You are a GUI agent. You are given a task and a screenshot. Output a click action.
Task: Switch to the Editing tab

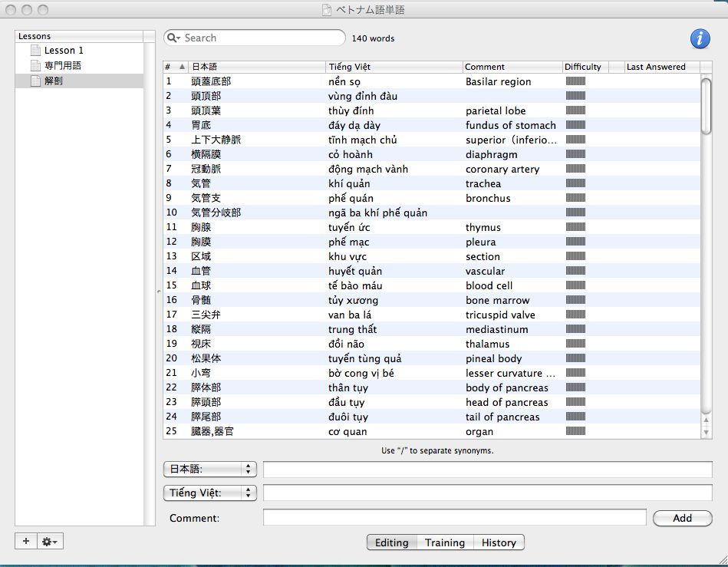[x=392, y=542]
